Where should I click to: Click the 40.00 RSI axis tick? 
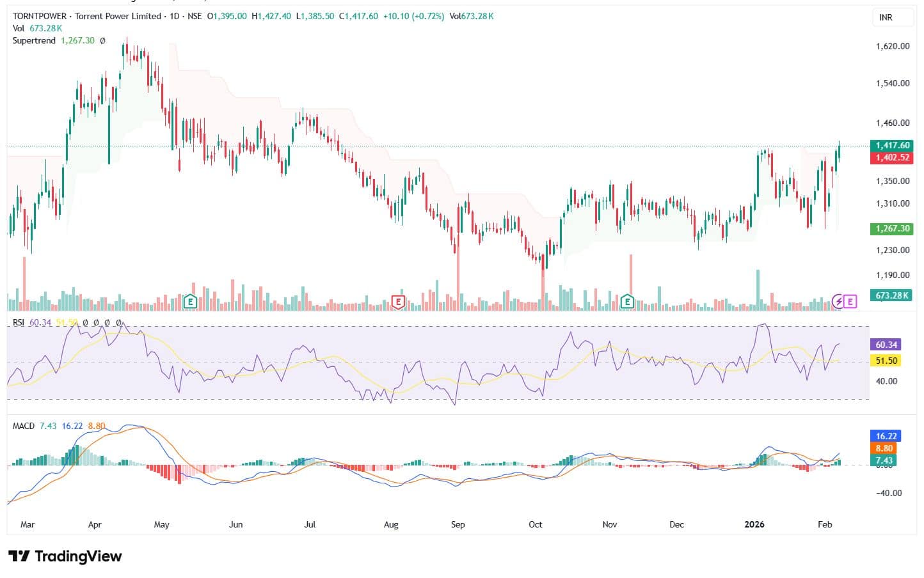(x=886, y=381)
